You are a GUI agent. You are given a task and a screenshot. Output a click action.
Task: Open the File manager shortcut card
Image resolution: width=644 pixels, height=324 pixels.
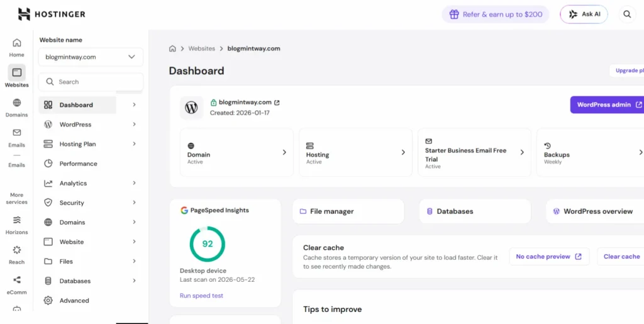pos(348,211)
